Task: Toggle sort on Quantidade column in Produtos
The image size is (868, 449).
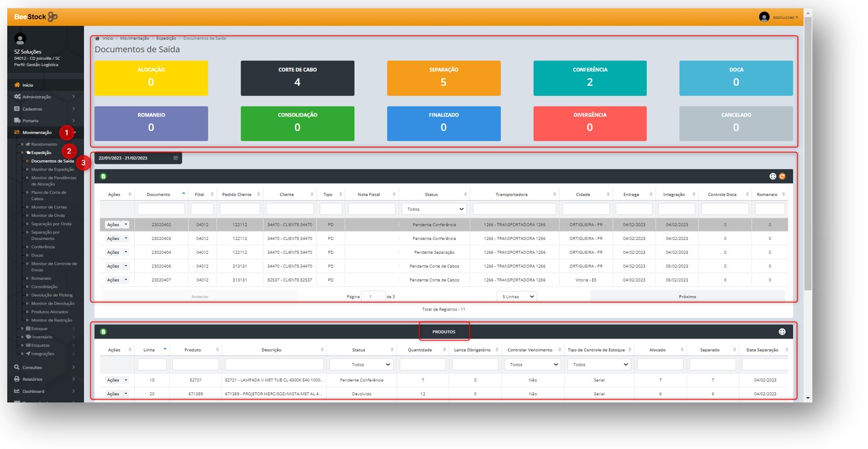Action: coord(423,350)
